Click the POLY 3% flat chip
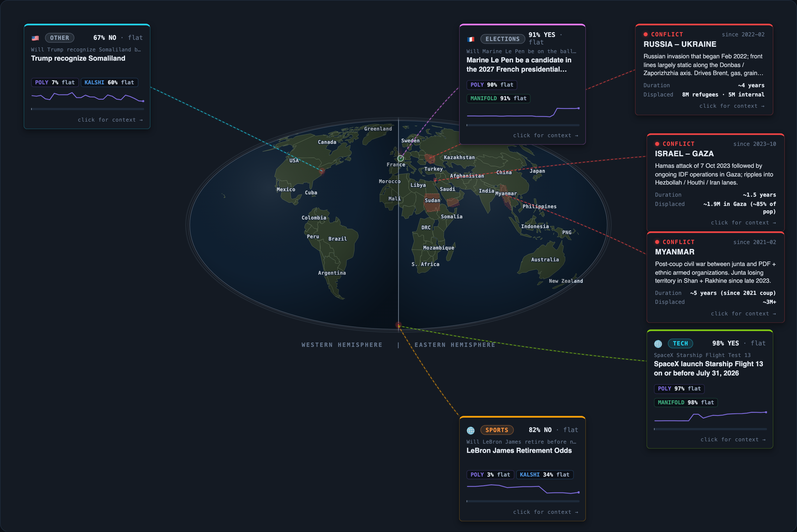Viewport: 797px width, 532px height. tap(490, 475)
